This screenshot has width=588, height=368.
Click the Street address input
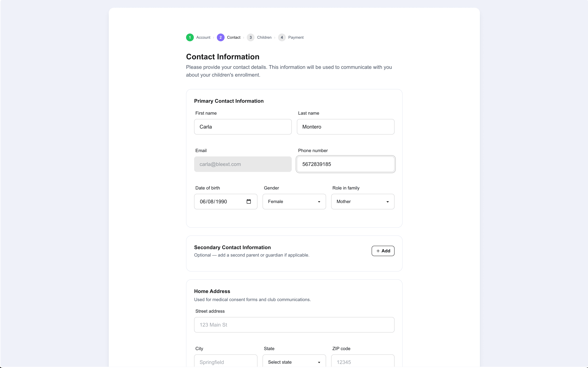point(294,325)
